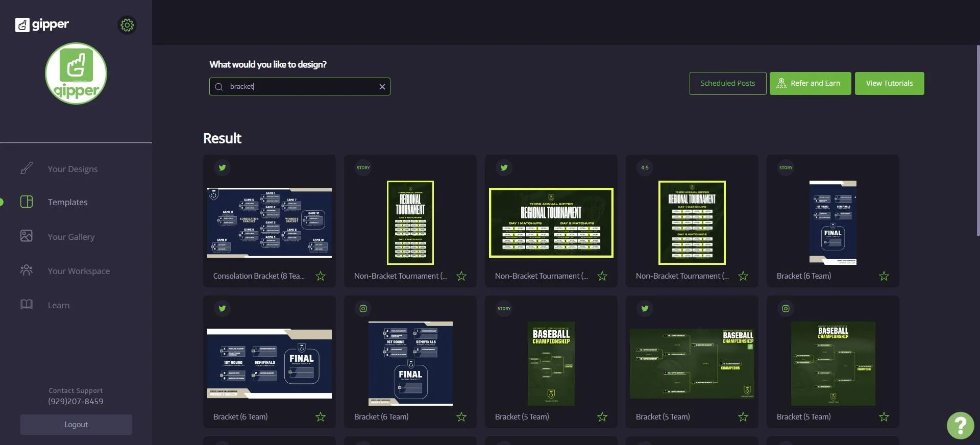The height and width of the screenshot is (445, 980).
Task: Click Twitter badge on Consolation Bracket card
Action: (x=222, y=167)
